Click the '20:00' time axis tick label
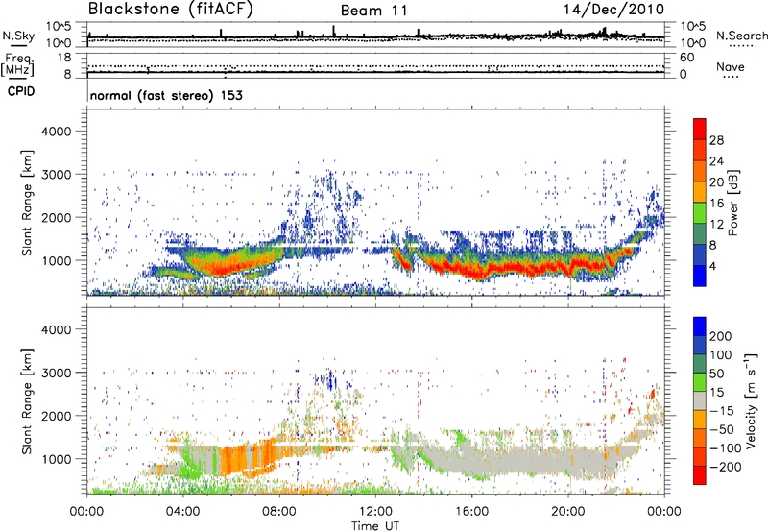 (x=567, y=512)
